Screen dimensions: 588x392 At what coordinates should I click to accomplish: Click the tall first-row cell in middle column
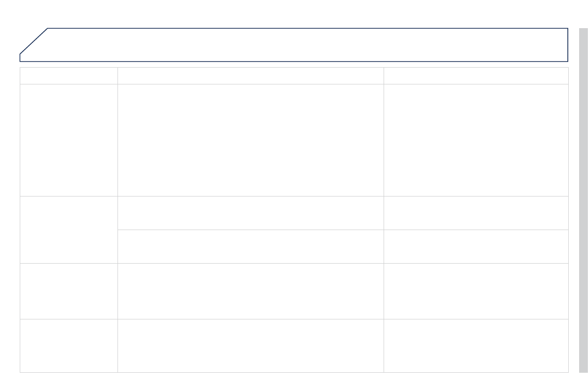tap(250, 140)
